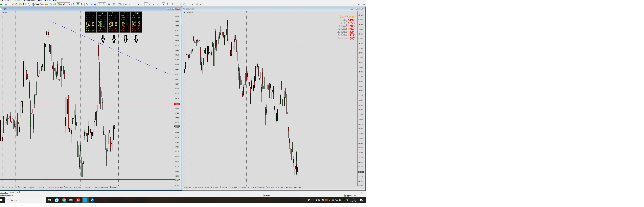Image resolution: width=644 pixels, height=207 pixels.
Task: Click the search magnifier at toolbar right
Action: [x=359, y=4]
